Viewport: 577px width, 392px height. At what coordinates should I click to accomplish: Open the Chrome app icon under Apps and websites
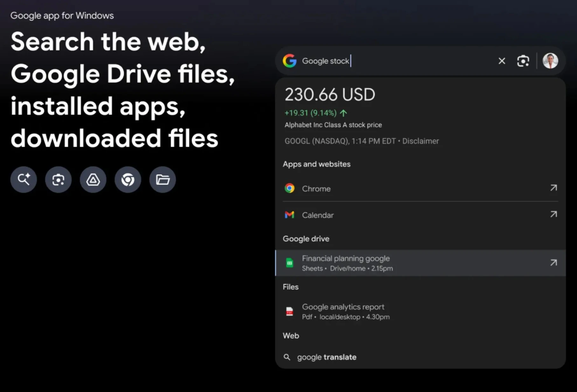290,188
